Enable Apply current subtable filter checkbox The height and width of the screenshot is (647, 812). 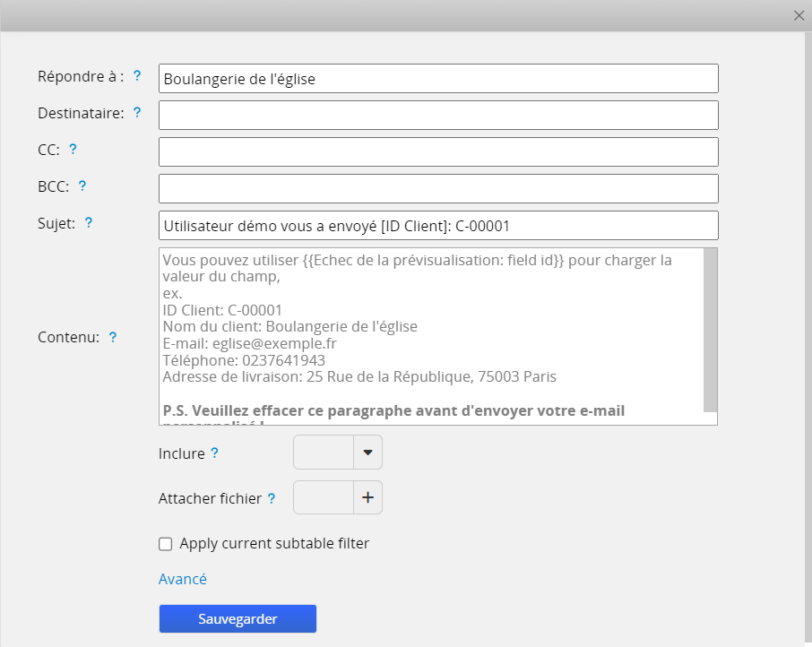165,543
